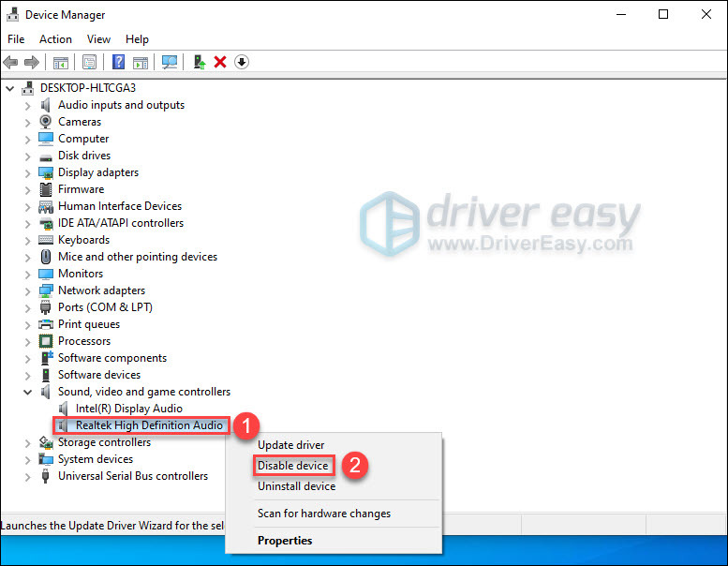The width and height of the screenshot is (728, 566).
Task: Open the View menu
Action: [x=98, y=39]
